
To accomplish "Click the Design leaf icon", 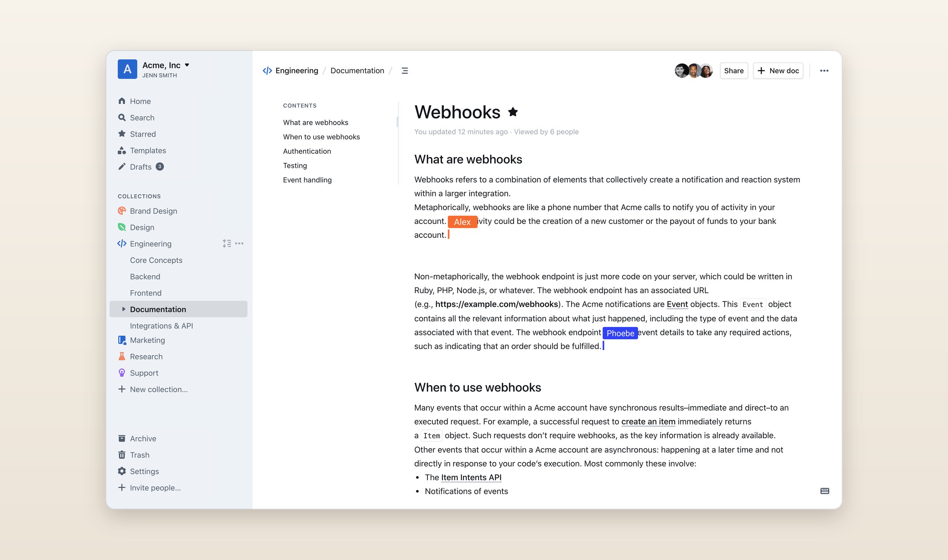I will 122,227.
